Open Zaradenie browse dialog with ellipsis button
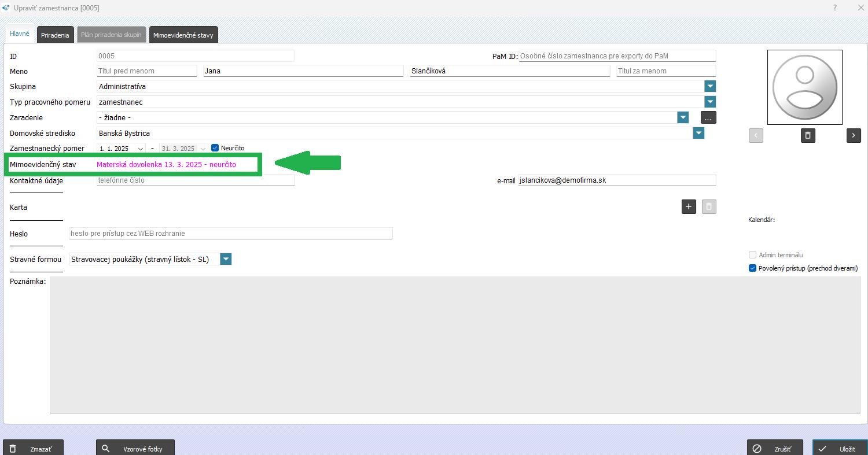Screen dimensions: 868x455 708,117
